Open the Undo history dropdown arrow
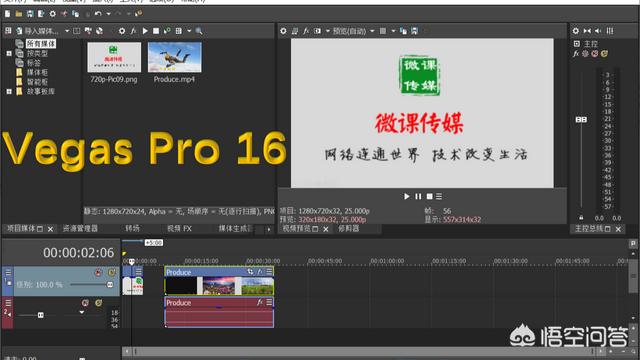The width and height of the screenshot is (640, 360). point(108,14)
